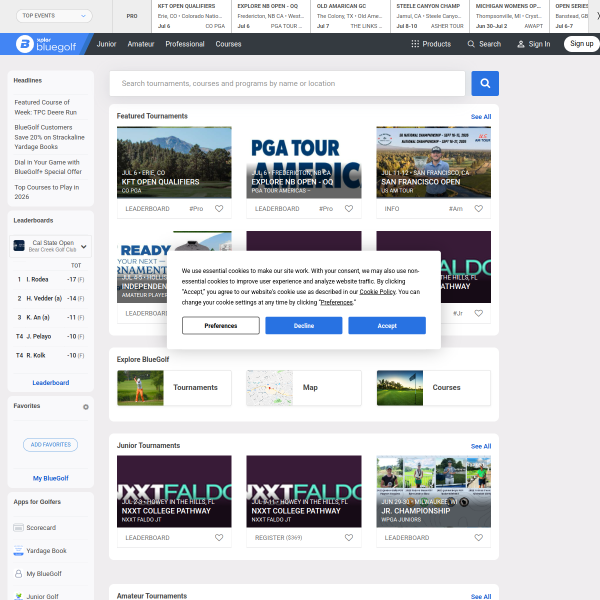Open Top Courses to Play in 2026
Screen dimensions: 600x600
coord(47,192)
